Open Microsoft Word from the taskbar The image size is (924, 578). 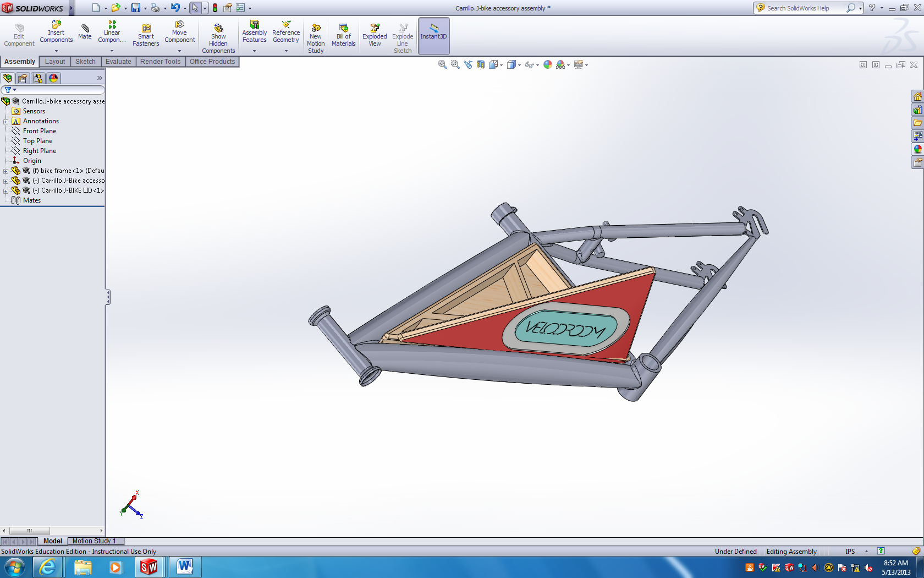(185, 567)
